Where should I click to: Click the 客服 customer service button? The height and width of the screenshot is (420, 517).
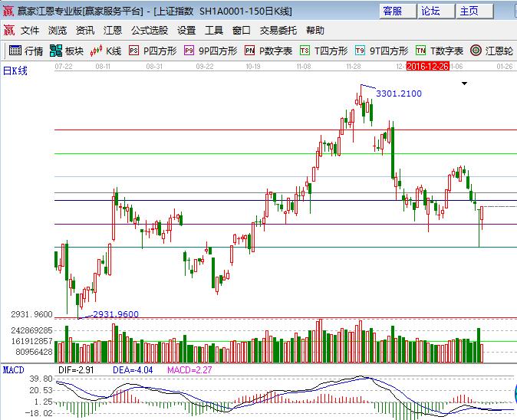pyautogui.click(x=392, y=11)
